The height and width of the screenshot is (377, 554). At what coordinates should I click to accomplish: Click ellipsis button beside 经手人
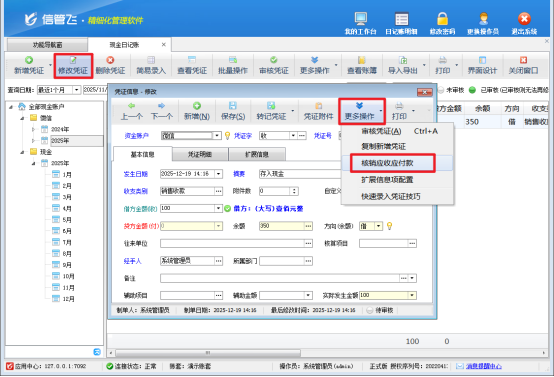pos(219,261)
